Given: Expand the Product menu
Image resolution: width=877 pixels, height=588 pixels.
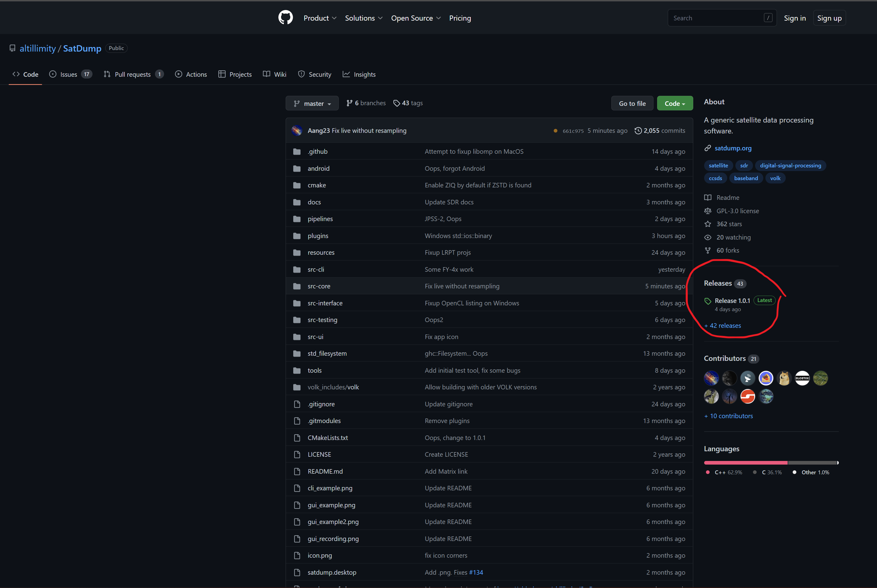Looking at the screenshot, I should tap(320, 18).
